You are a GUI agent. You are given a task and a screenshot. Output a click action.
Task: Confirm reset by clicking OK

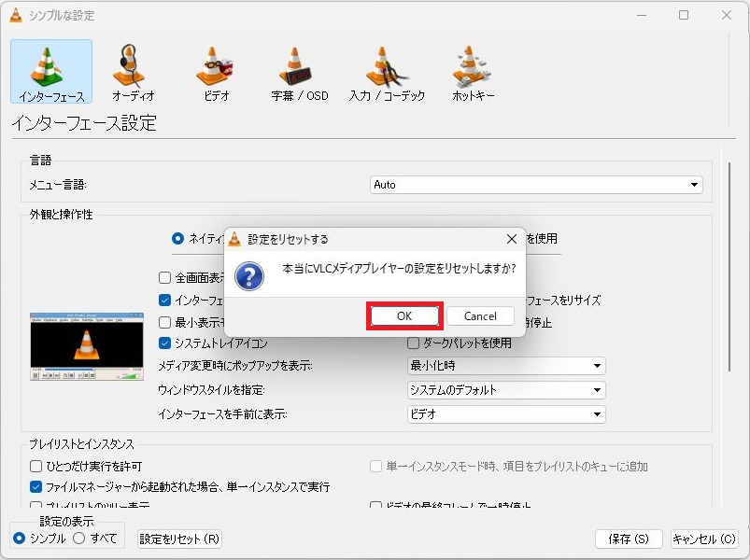403,316
